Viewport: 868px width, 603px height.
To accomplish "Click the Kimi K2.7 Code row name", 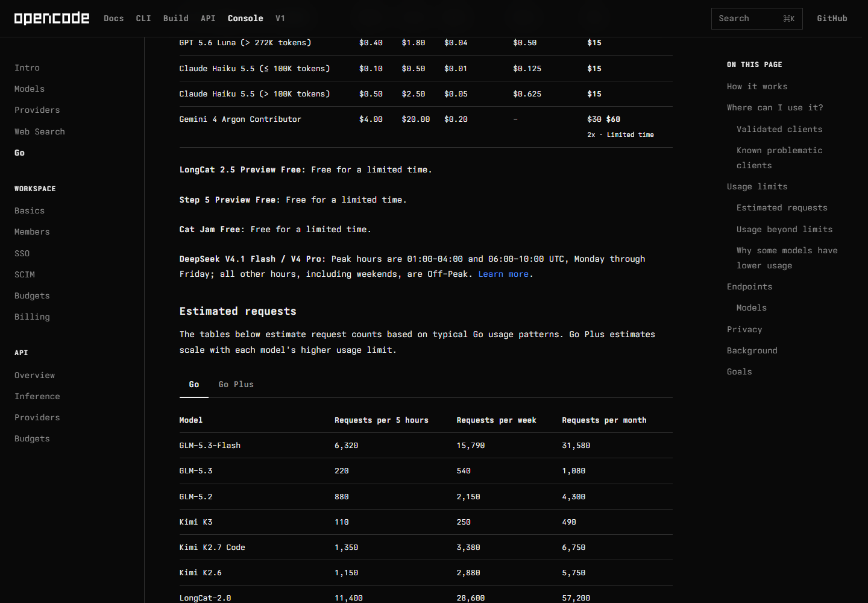I will 212,547.
